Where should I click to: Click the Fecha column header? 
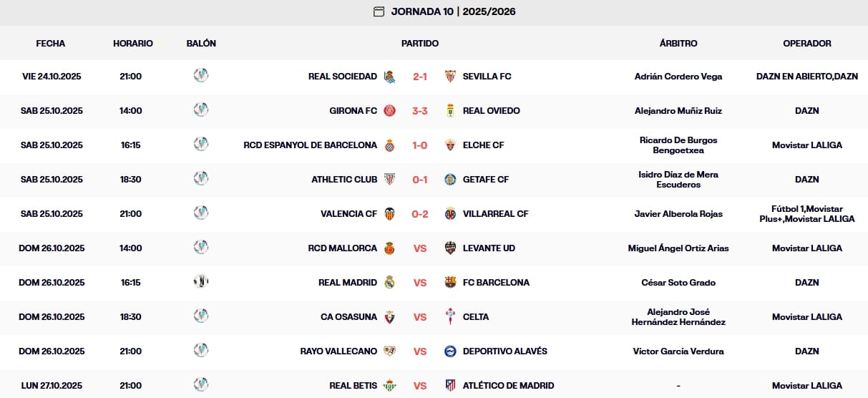tap(51, 44)
